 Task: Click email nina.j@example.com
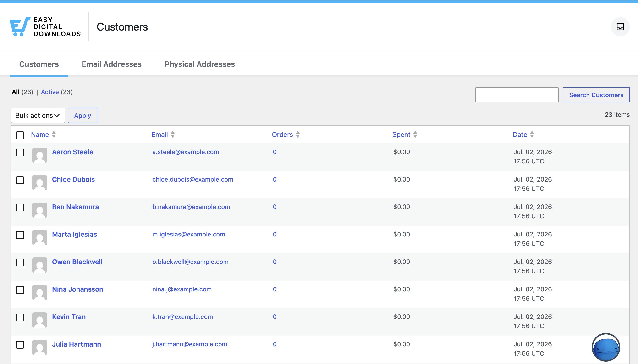(x=182, y=289)
